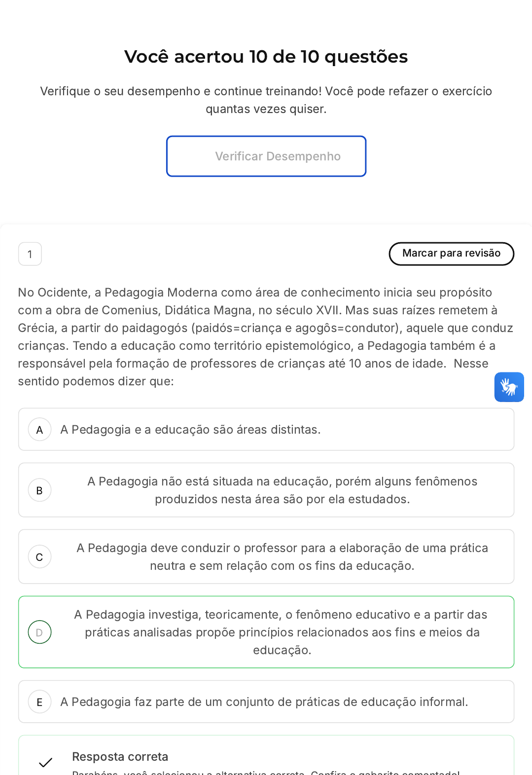This screenshot has width=532, height=775.
Task: Pick the letter E answer circle
Action: tap(40, 702)
